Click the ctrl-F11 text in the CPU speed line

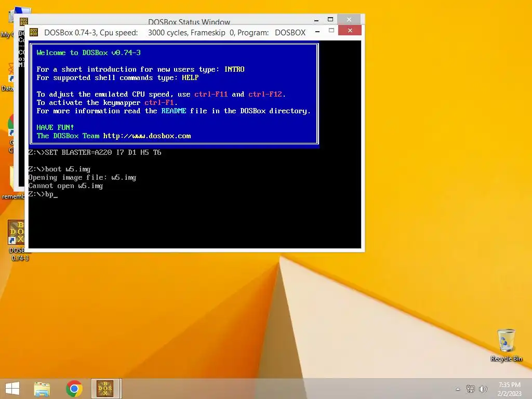pyautogui.click(x=211, y=95)
